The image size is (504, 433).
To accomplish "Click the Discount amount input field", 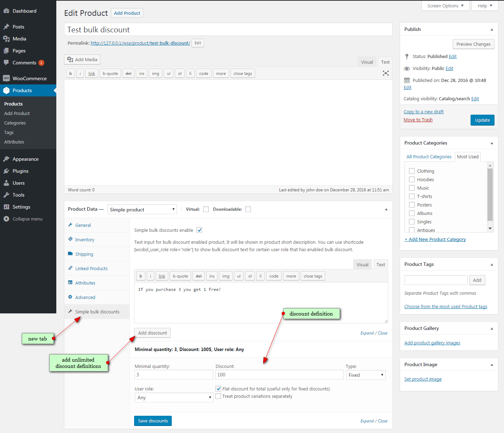I will coord(279,375).
